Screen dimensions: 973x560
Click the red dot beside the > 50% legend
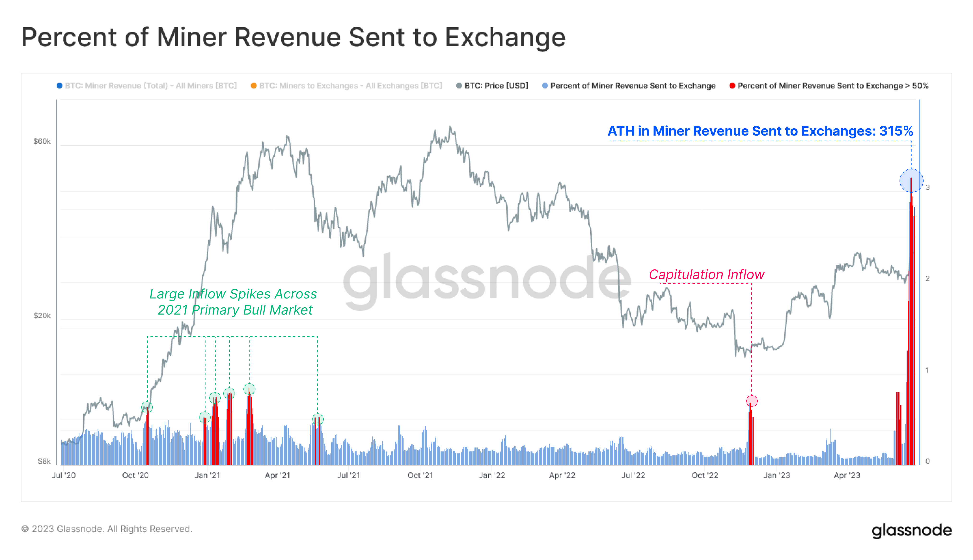tap(732, 86)
